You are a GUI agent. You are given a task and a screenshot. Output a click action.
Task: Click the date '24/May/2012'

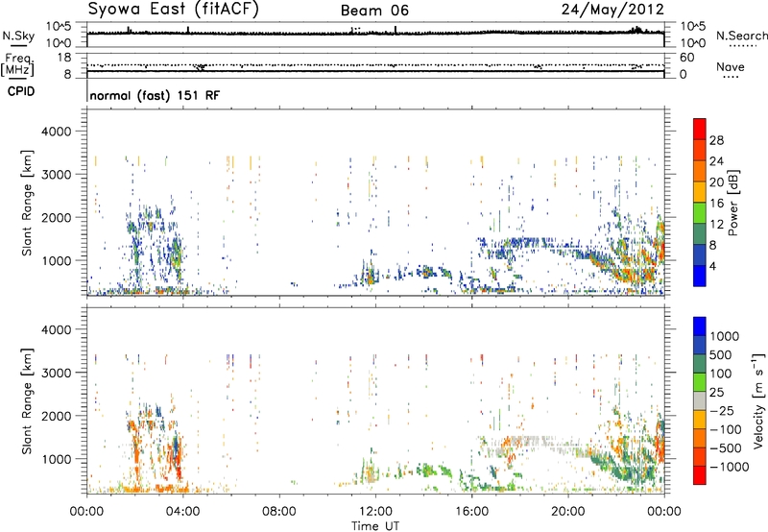tap(612, 10)
